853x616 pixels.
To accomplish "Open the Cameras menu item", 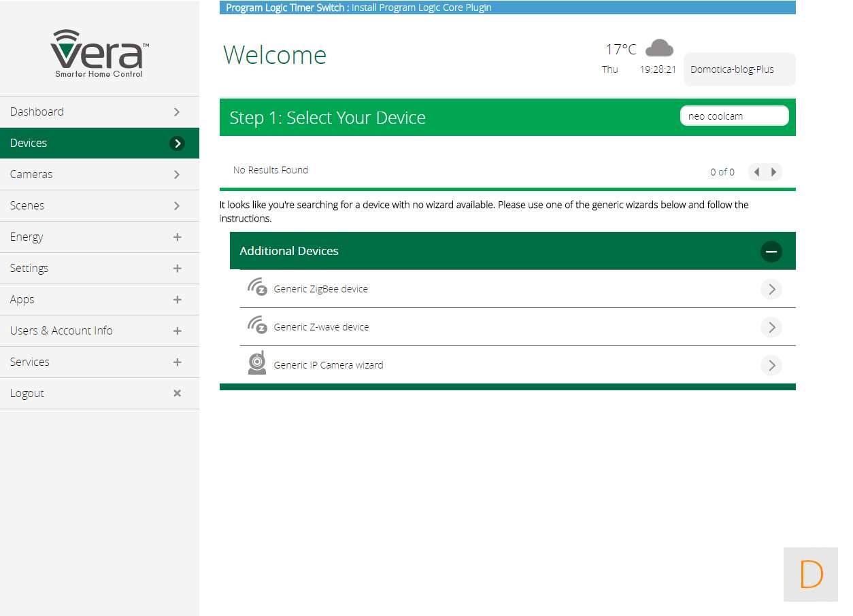I will [99, 175].
